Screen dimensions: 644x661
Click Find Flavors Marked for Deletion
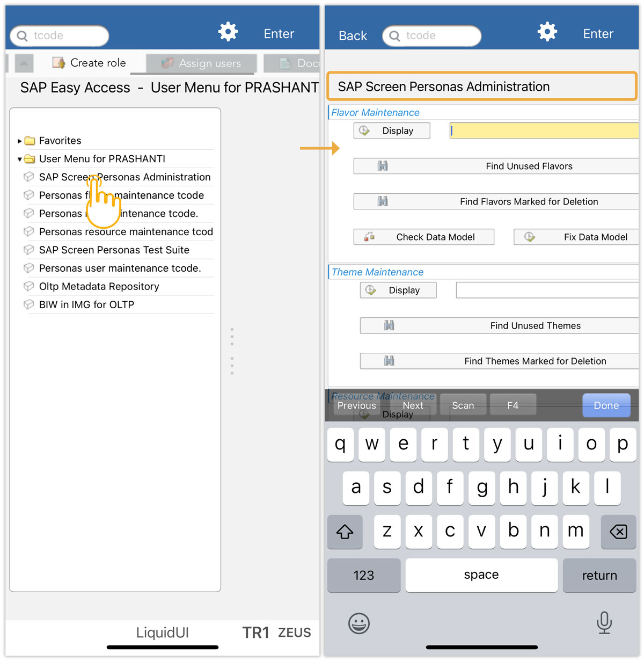(496, 202)
